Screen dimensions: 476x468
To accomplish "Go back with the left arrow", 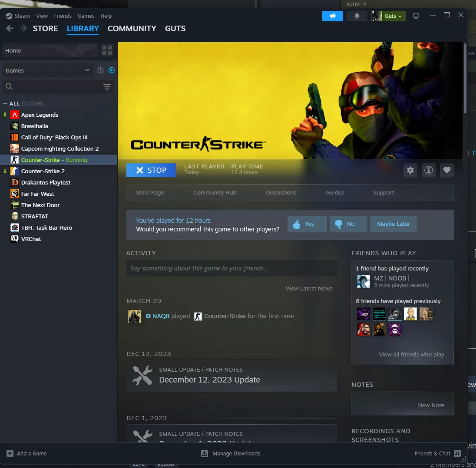I will click(x=10, y=29).
